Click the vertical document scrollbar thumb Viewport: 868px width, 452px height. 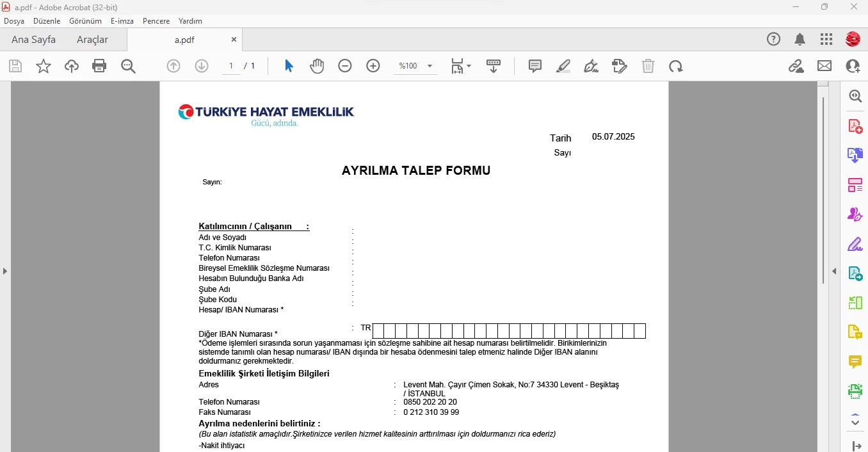823,190
